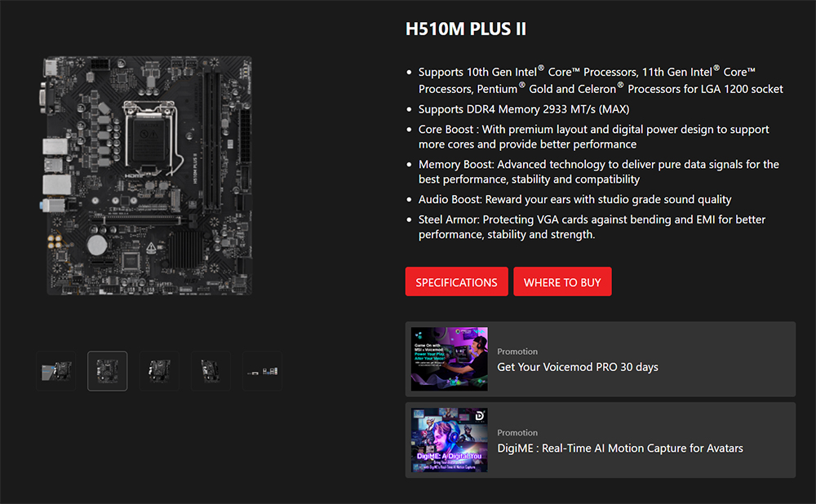Open the SPECIFICATIONS page
816x504 pixels.
click(456, 282)
